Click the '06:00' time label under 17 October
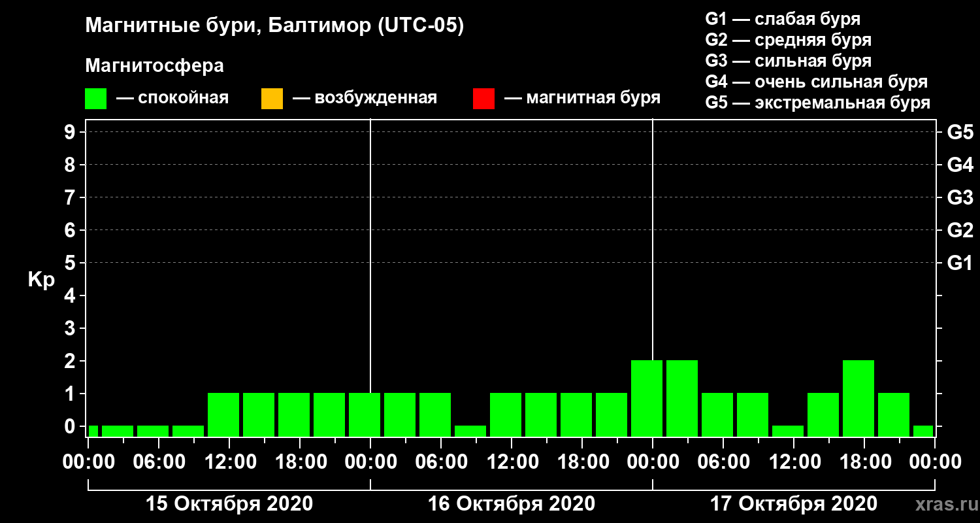The height and width of the screenshot is (523, 980). 723,463
